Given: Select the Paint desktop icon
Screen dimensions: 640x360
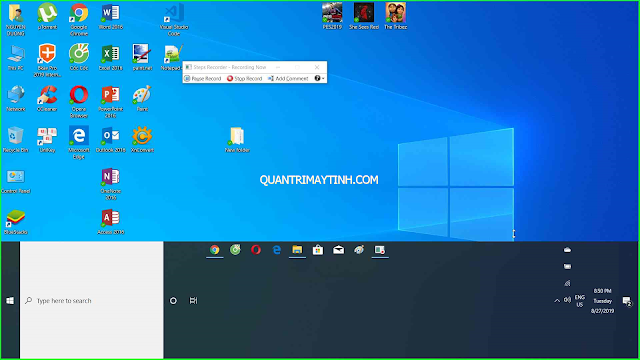Looking at the screenshot, I should tap(142, 98).
